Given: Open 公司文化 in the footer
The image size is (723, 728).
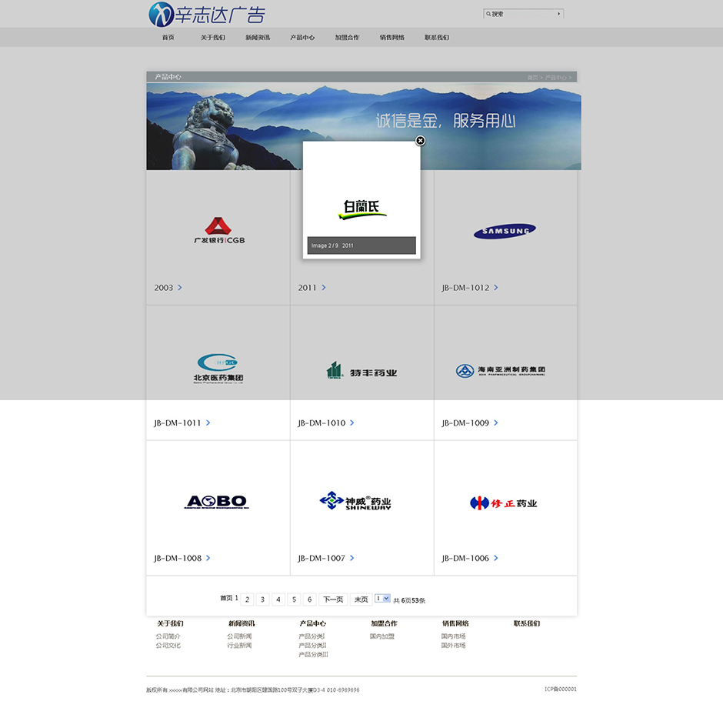Looking at the screenshot, I should coord(168,646).
